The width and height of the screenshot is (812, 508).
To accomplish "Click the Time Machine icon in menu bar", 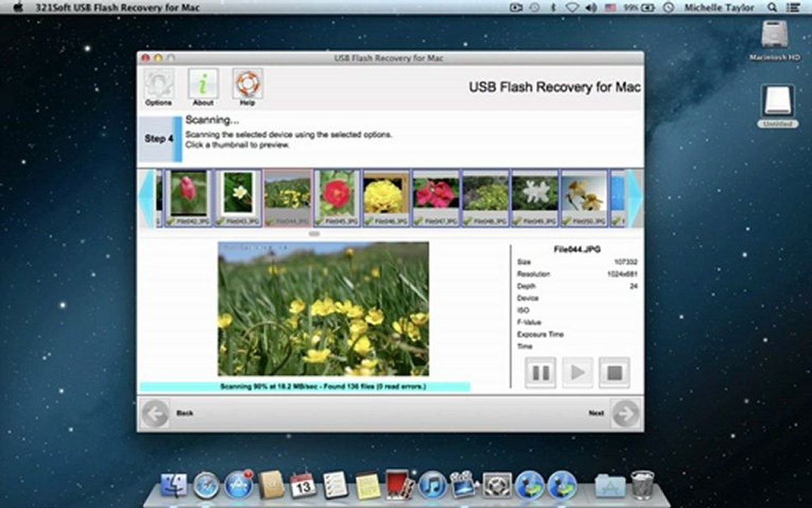I will click(x=534, y=7).
